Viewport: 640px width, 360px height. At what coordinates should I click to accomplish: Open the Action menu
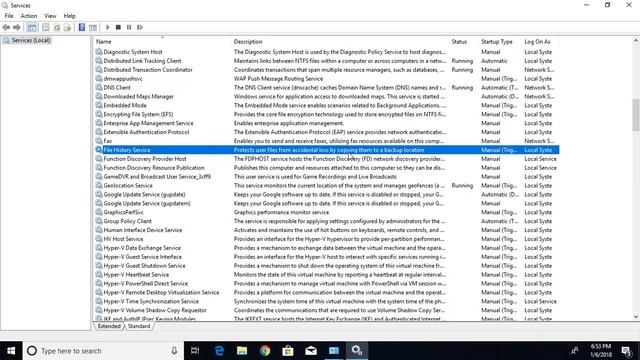(x=29, y=16)
